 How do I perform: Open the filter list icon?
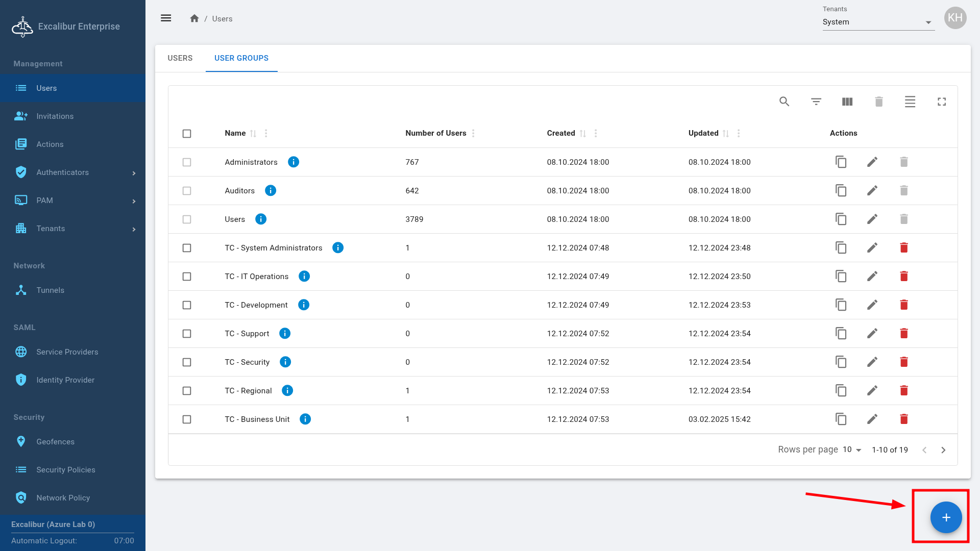(x=816, y=102)
